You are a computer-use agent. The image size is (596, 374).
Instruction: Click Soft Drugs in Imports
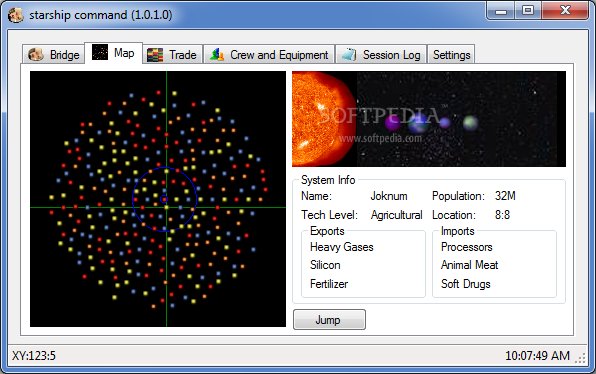pos(466,284)
